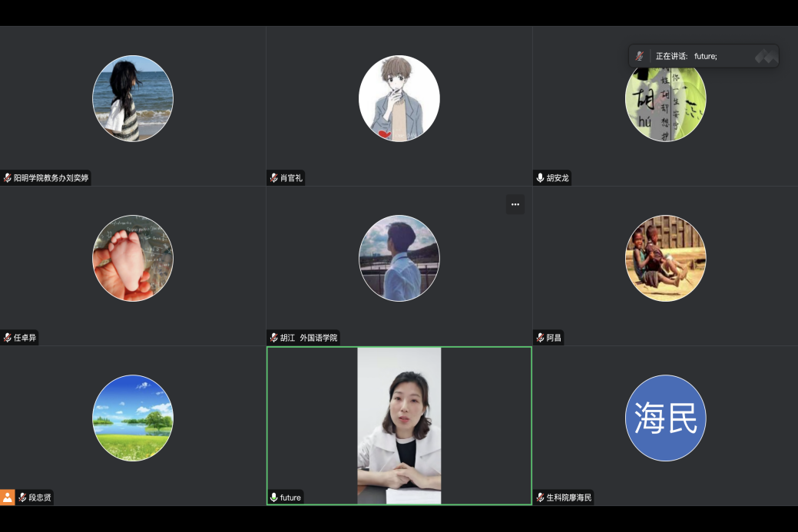The image size is (798, 532).
Task: Click muted mic icon beside 生科院廖海民
Action: click(x=541, y=497)
